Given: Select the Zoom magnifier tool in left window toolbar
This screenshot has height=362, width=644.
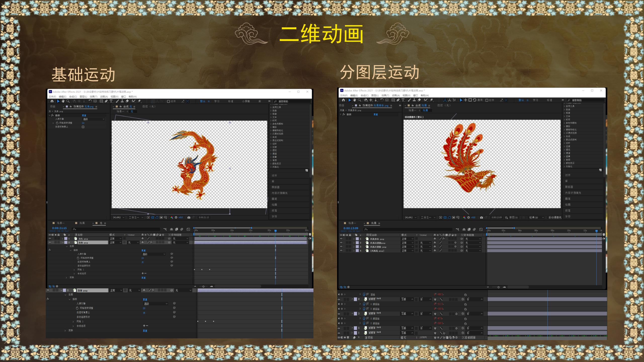Looking at the screenshot, I should [68, 101].
